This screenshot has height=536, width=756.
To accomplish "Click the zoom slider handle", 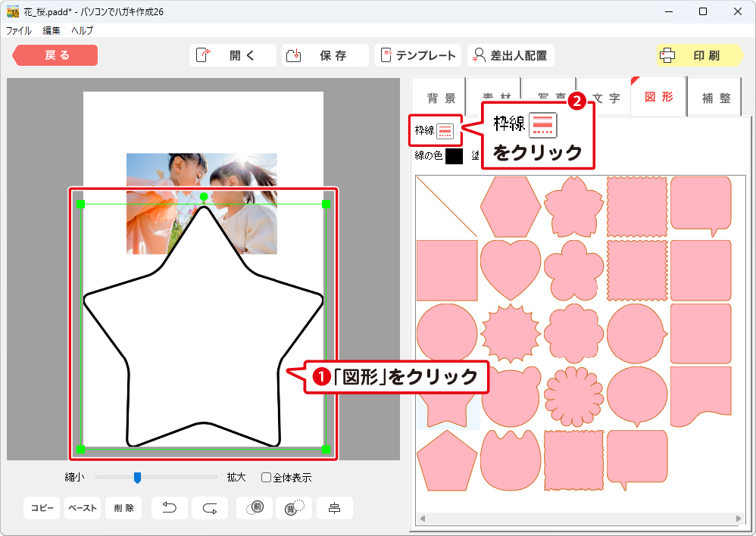I will point(137,477).
